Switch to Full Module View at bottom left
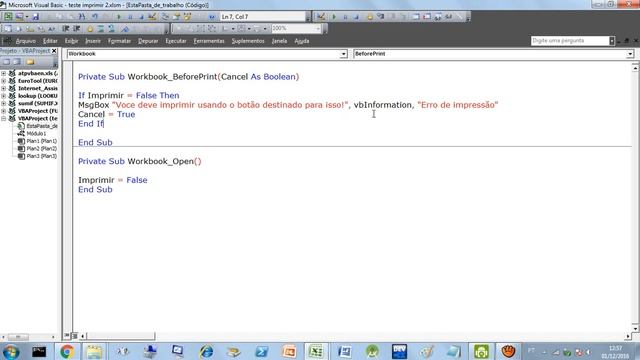Image resolution: width=640 pixels, height=360 pixels. (x=74, y=336)
